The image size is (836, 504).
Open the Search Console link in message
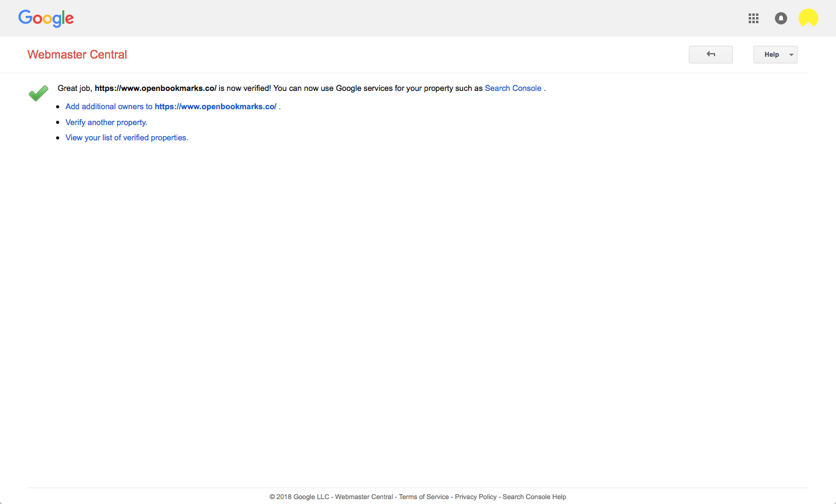tap(513, 88)
